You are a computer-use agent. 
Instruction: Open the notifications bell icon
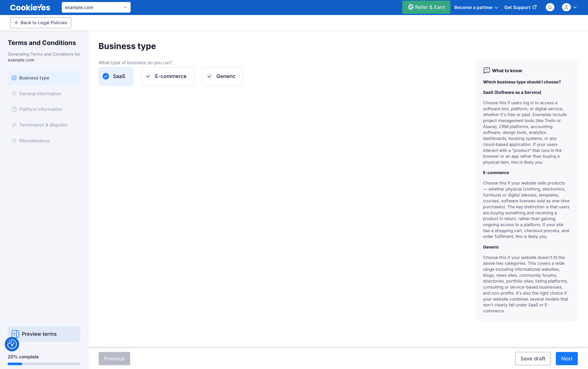coord(550,7)
